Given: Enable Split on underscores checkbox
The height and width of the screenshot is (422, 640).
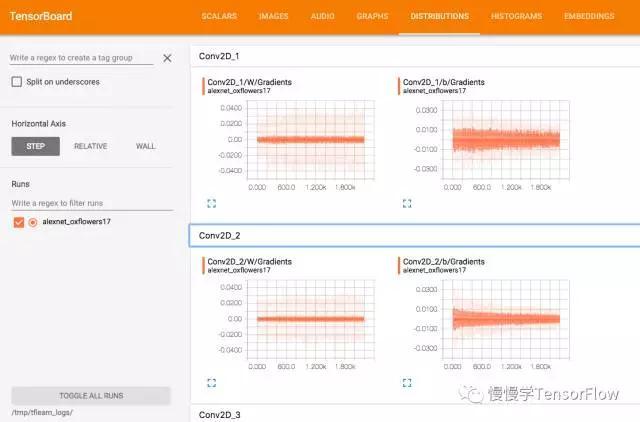Looking at the screenshot, I should tap(17, 82).
